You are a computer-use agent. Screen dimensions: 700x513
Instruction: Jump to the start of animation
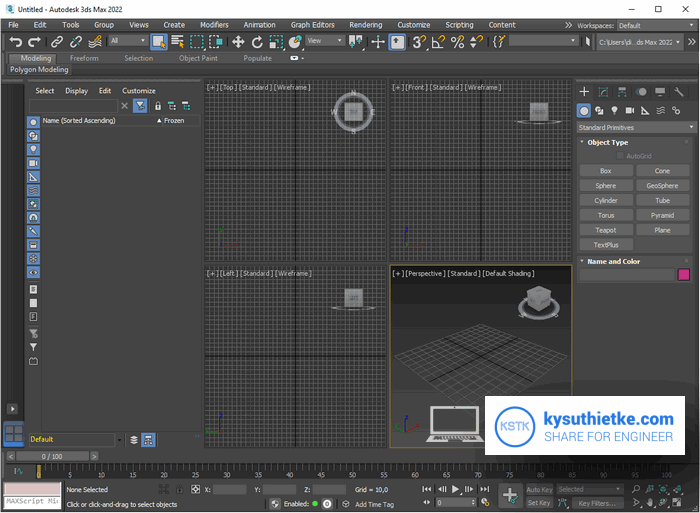tap(426, 489)
